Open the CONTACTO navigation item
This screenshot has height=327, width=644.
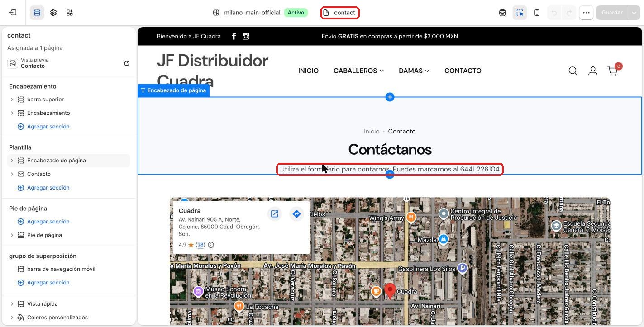[x=463, y=71]
